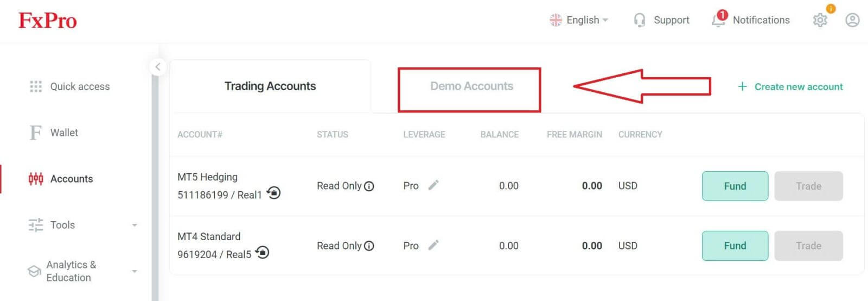Click the Support link
868x301 pixels.
tap(672, 20)
